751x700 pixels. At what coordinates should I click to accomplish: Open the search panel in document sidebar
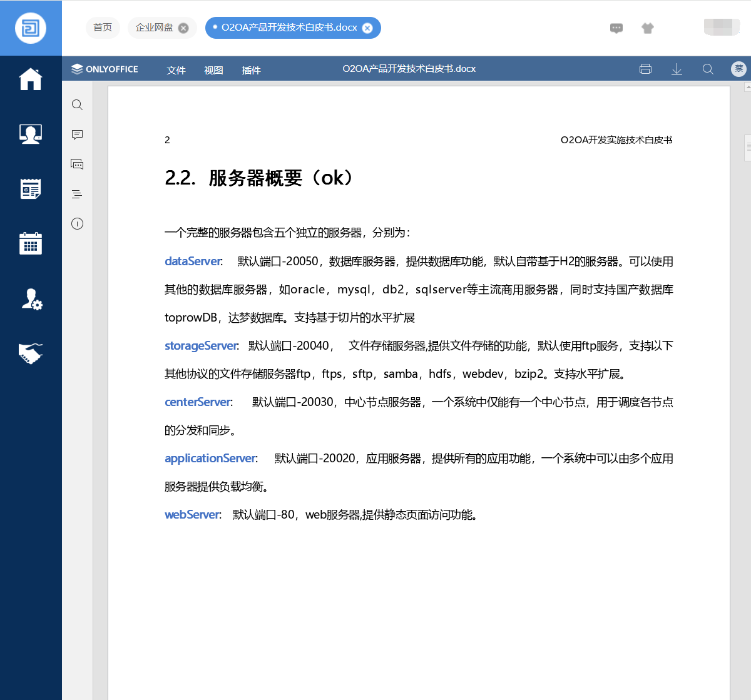coord(77,104)
